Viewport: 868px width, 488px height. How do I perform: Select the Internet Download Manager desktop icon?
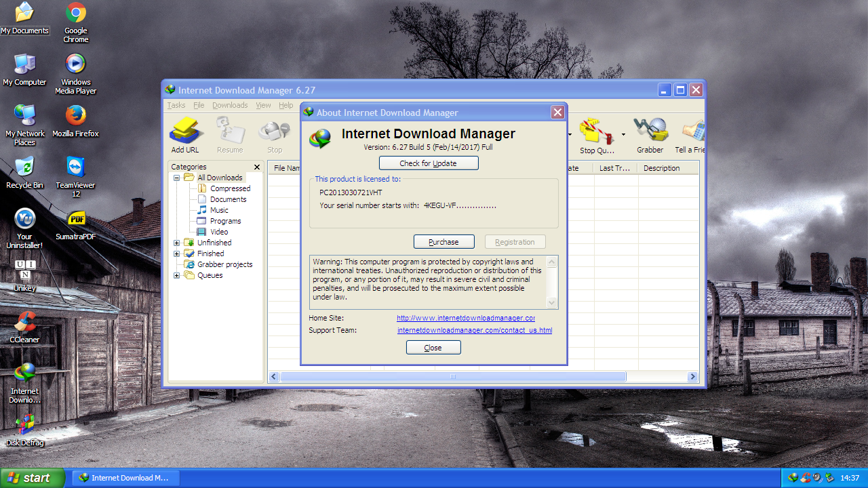pyautogui.click(x=24, y=383)
